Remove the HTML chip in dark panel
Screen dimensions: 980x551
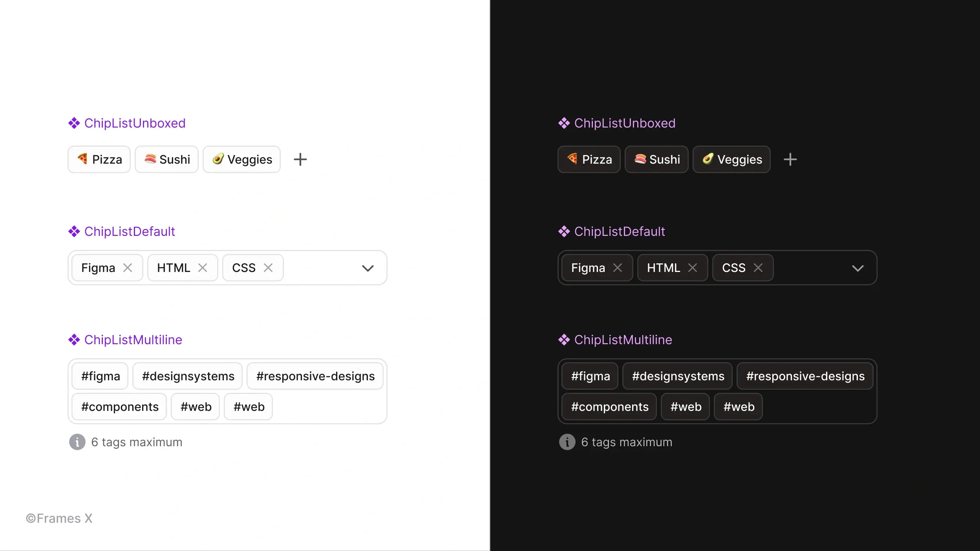pos(693,268)
